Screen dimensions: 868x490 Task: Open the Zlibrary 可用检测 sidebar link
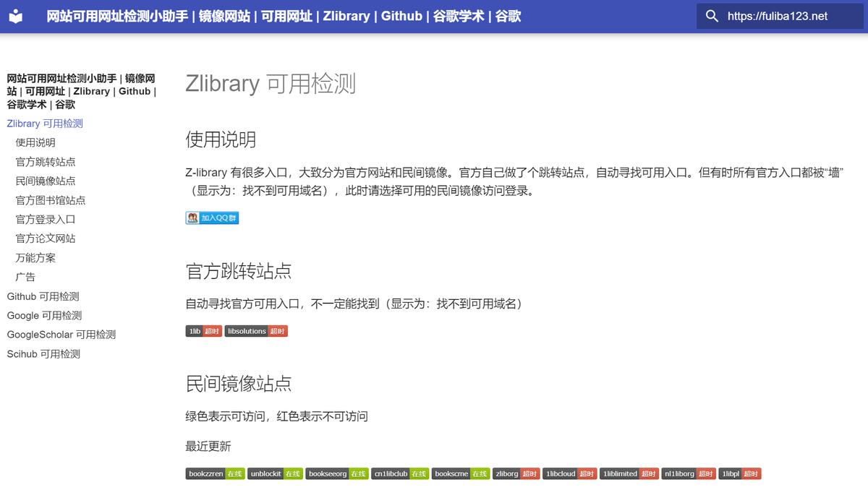click(x=45, y=124)
